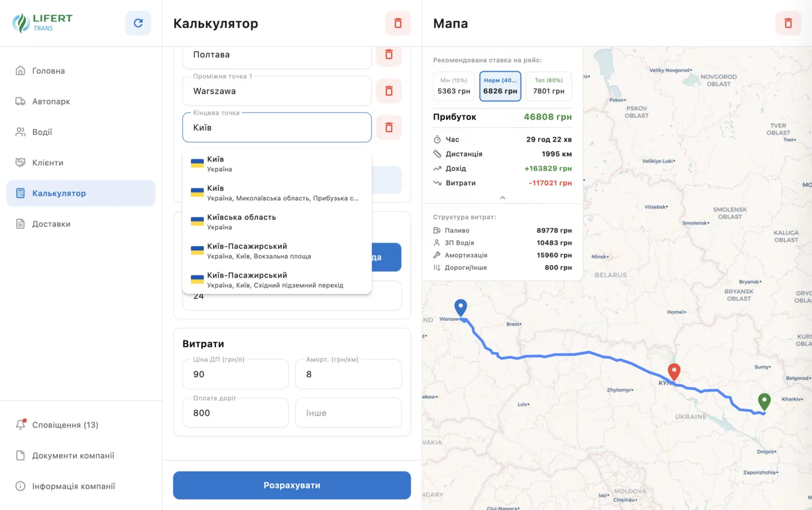Click the LIFERT TRANS logo
Viewport: 812px width, 510px height.
[42, 23]
